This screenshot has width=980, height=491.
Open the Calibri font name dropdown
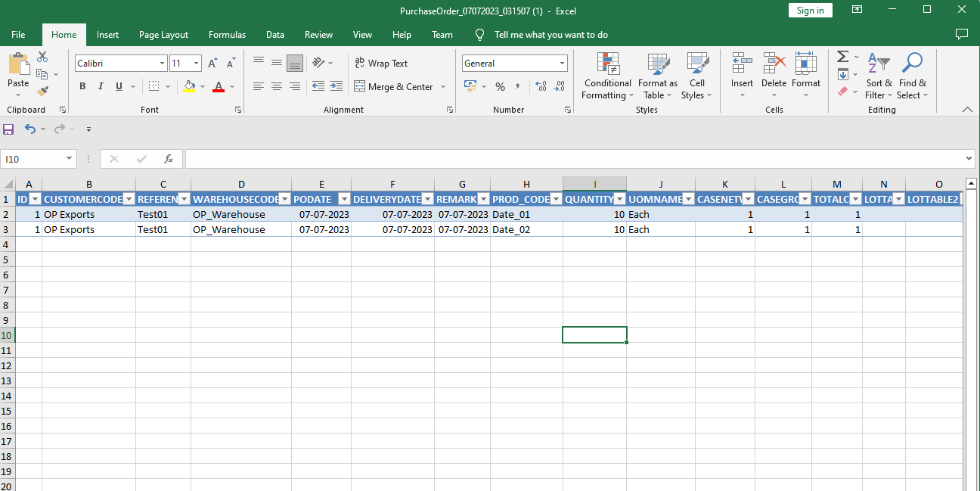[162, 64]
